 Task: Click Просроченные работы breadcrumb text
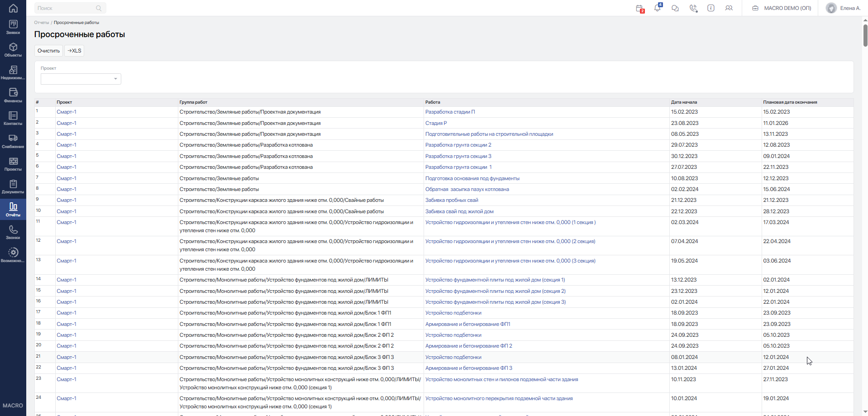pyautogui.click(x=76, y=23)
